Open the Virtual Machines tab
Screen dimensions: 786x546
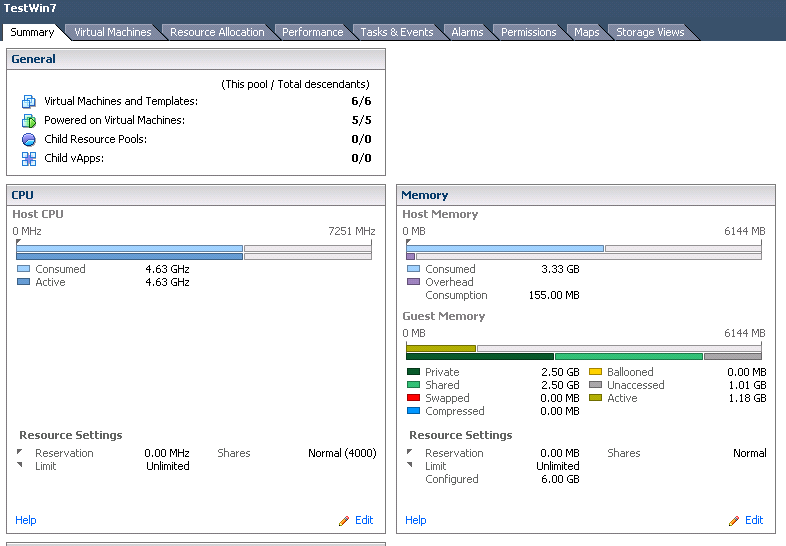point(113,32)
